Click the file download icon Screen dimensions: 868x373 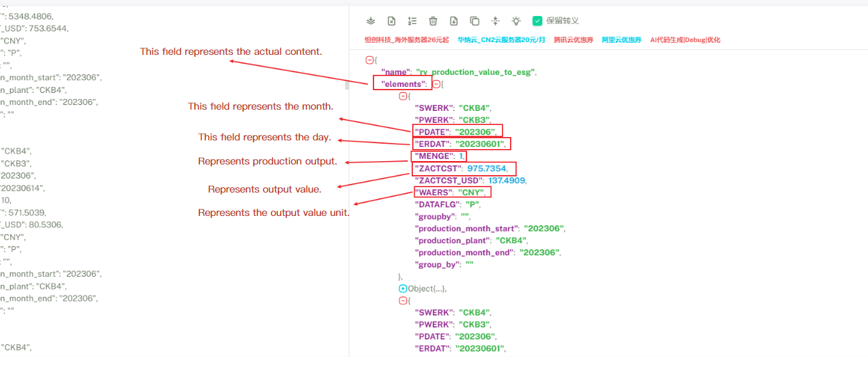coord(454,21)
